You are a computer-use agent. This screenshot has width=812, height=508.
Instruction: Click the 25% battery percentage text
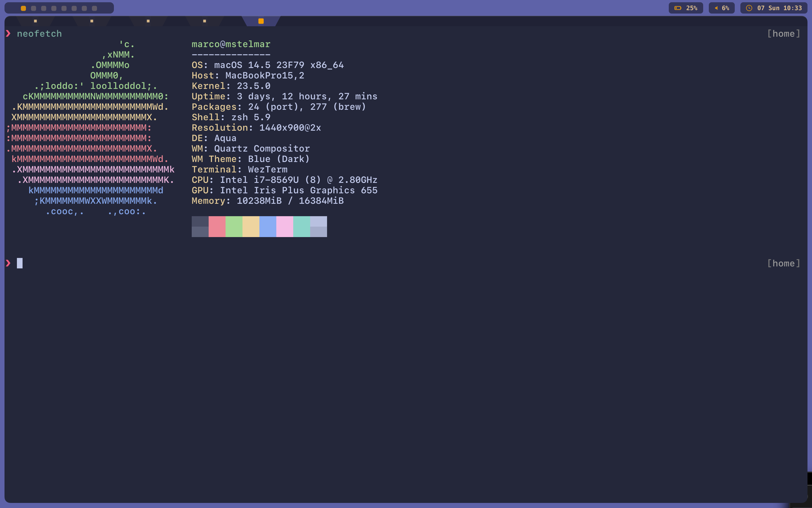(692, 8)
